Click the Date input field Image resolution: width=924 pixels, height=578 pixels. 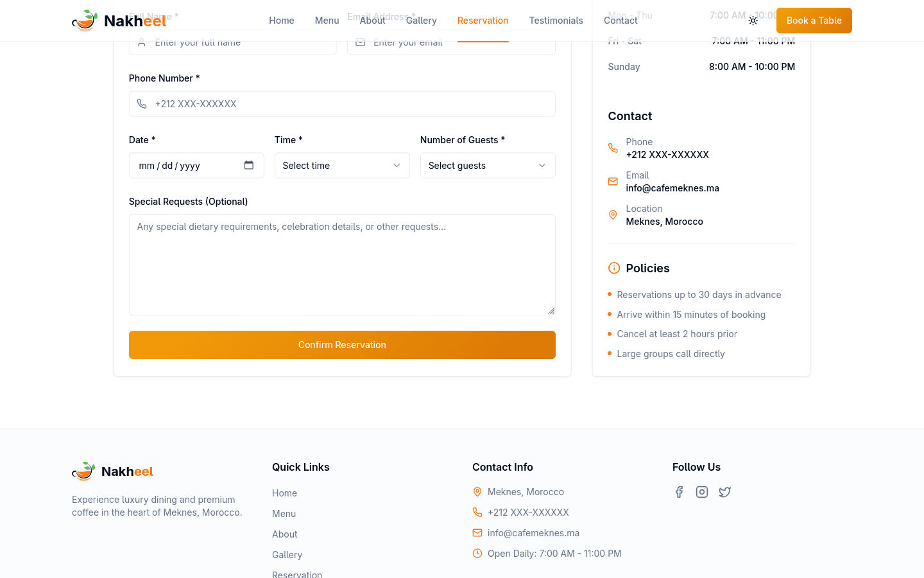[x=196, y=166]
